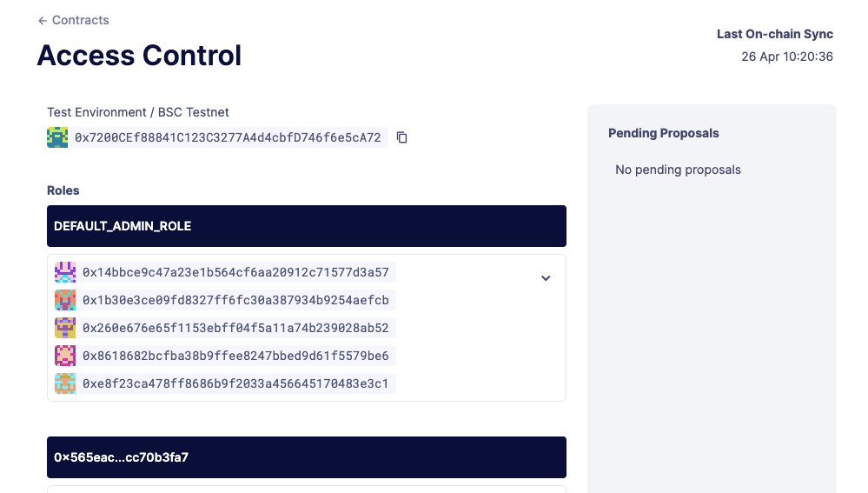Copy the contract address using the clipboard icon
This screenshot has height=493, width=868.
[401, 137]
